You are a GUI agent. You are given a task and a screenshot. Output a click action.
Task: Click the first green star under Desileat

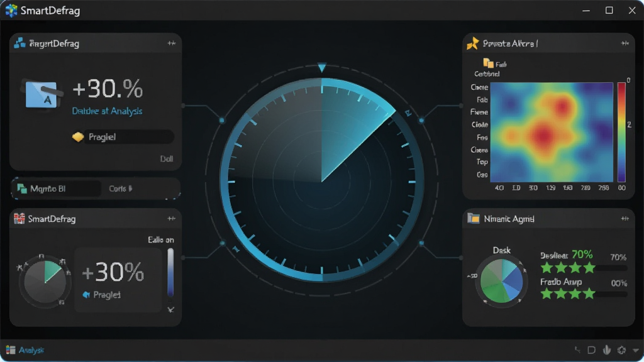(547, 268)
